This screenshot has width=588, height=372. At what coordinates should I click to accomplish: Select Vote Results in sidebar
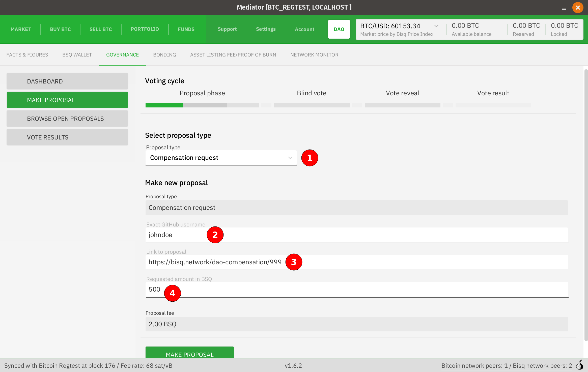click(67, 137)
